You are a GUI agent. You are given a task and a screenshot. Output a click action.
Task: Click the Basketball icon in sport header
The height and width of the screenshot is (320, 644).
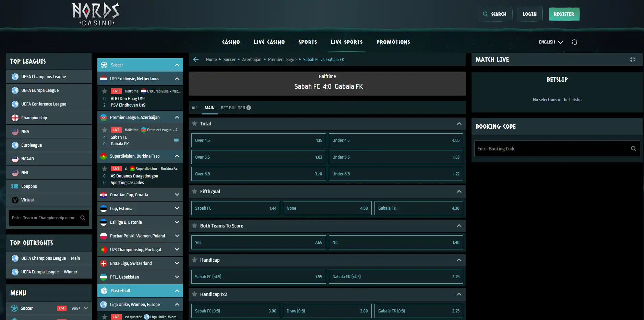(x=104, y=291)
